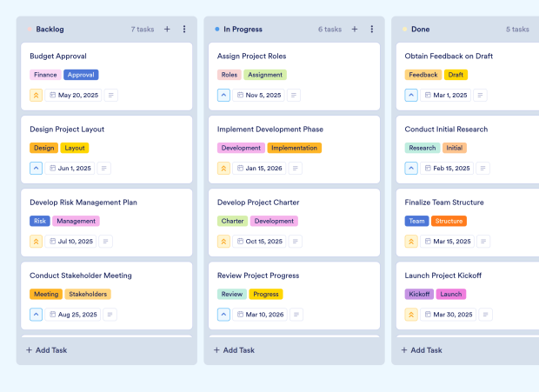Click the priority icon on Develop Risk Management Plan

pyautogui.click(x=37, y=242)
